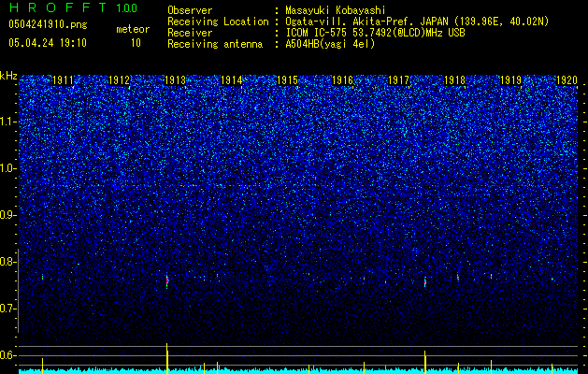Screen dimensions: 588x374
Task: Click the meteor count value 10
Action: [x=136, y=43]
